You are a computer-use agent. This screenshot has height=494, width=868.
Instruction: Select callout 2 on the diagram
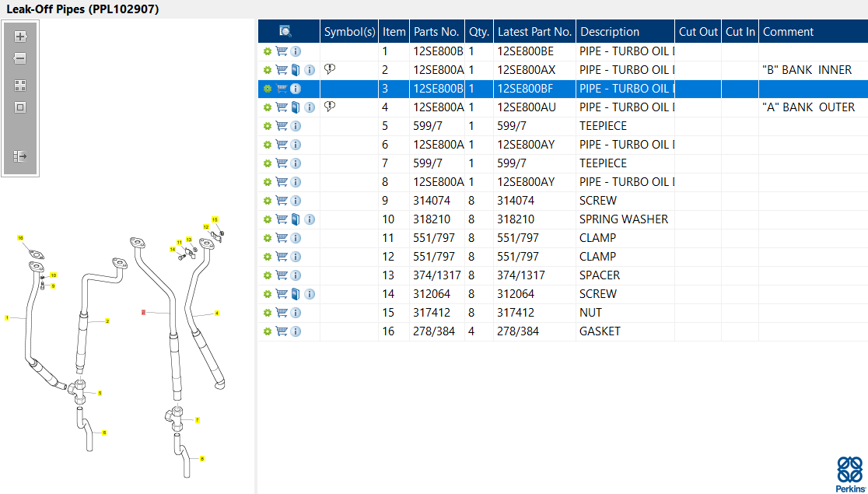tap(107, 321)
